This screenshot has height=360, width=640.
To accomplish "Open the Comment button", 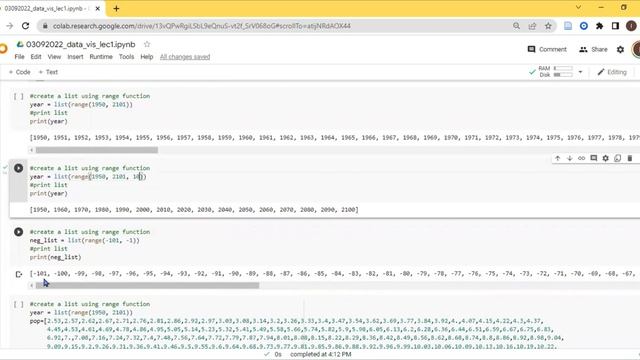I will tap(547, 49).
